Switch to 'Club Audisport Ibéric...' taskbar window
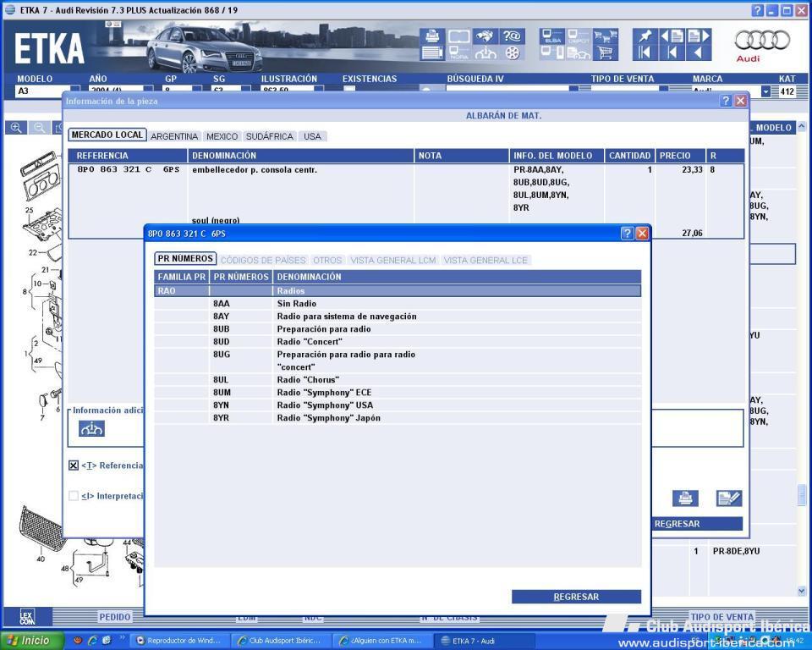The height and width of the screenshot is (650, 812). 280,641
